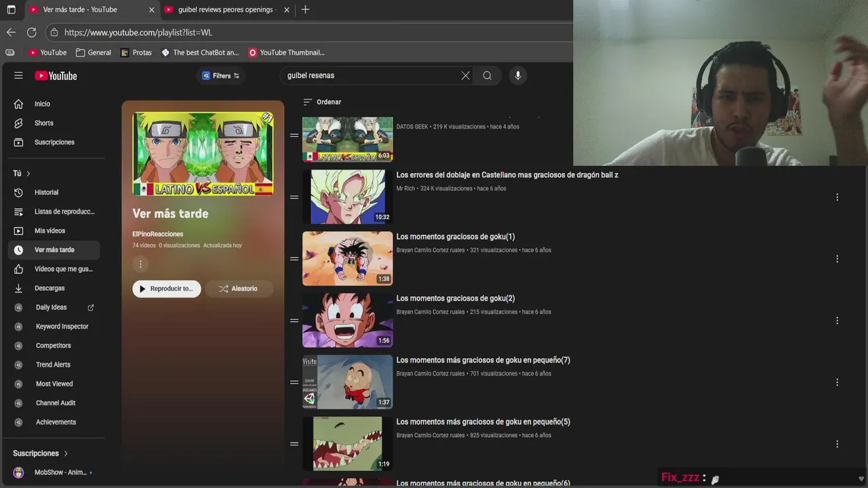Open Descargas in sidebar
868x488 pixels.
pos(54,288)
